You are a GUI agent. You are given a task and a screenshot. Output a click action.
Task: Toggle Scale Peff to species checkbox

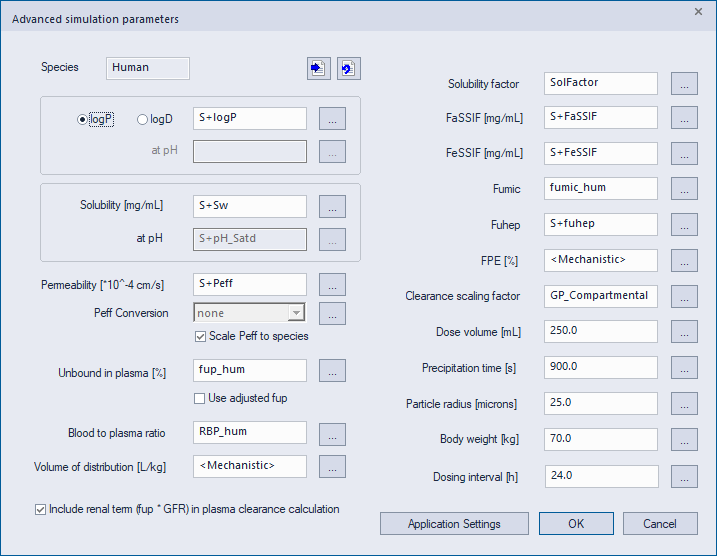pos(200,337)
